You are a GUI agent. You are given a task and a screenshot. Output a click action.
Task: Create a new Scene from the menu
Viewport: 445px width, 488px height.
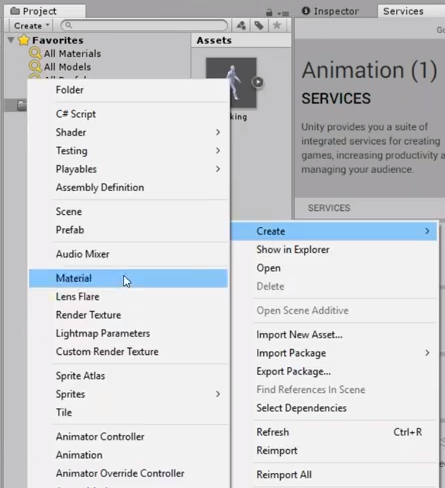129,212
